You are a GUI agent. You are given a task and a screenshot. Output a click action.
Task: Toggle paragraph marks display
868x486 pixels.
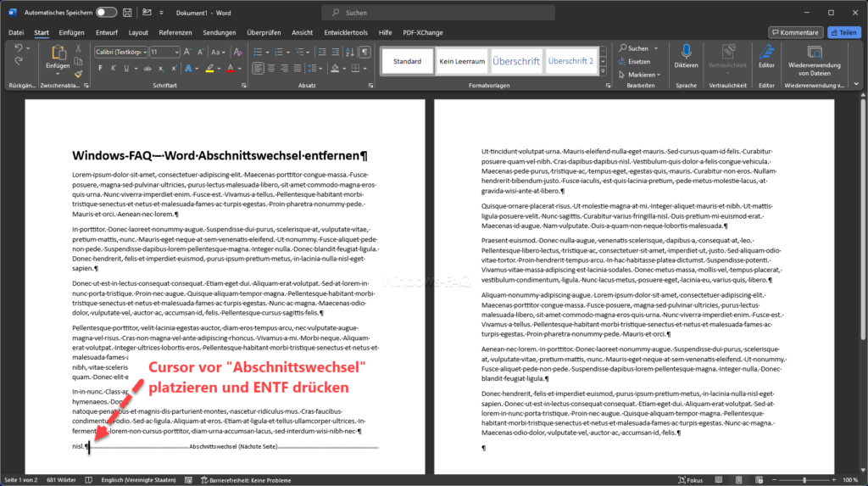(x=364, y=52)
